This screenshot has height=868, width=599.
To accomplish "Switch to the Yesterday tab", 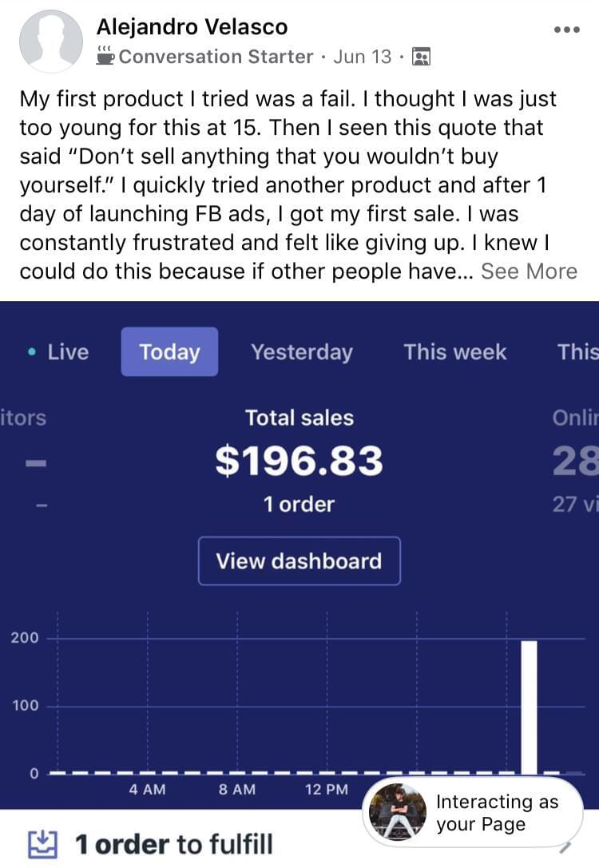I will [301, 352].
